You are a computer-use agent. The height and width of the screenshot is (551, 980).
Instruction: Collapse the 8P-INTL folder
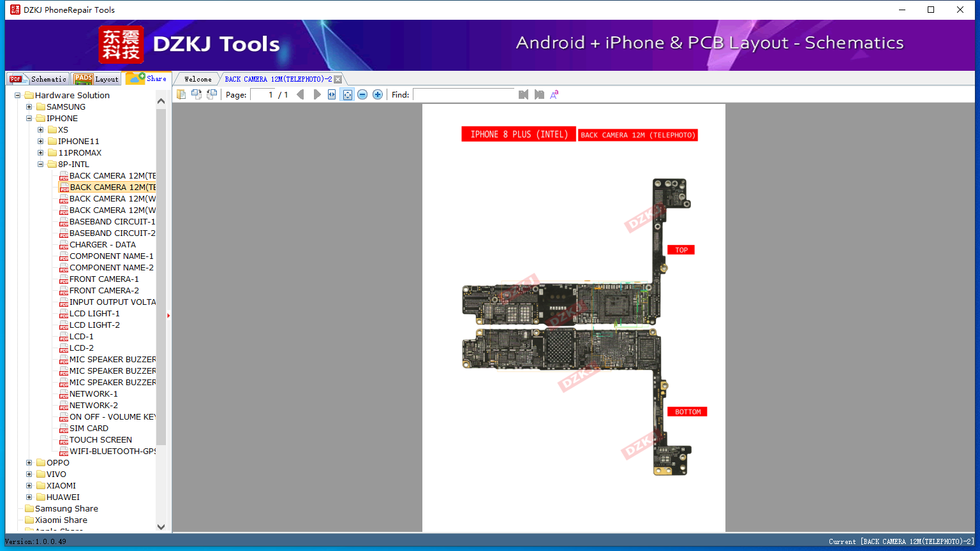(41, 165)
